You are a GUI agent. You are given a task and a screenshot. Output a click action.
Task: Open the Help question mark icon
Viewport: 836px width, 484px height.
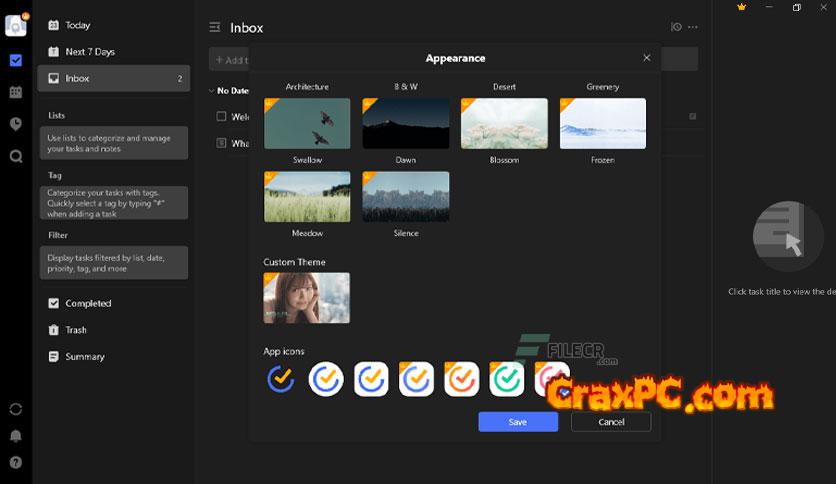[x=16, y=462]
